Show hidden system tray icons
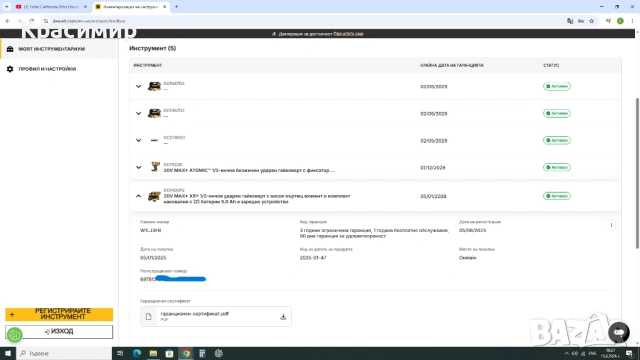The width and height of the screenshot is (640, 360). point(566,353)
